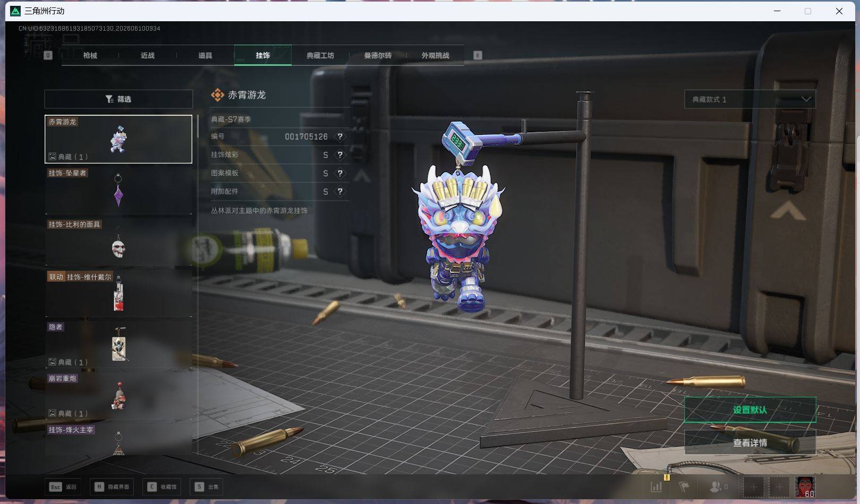This screenshot has height=504, width=860.
Task: Open the friends icon showing 0
Action: pyautogui.click(x=719, y=486)
